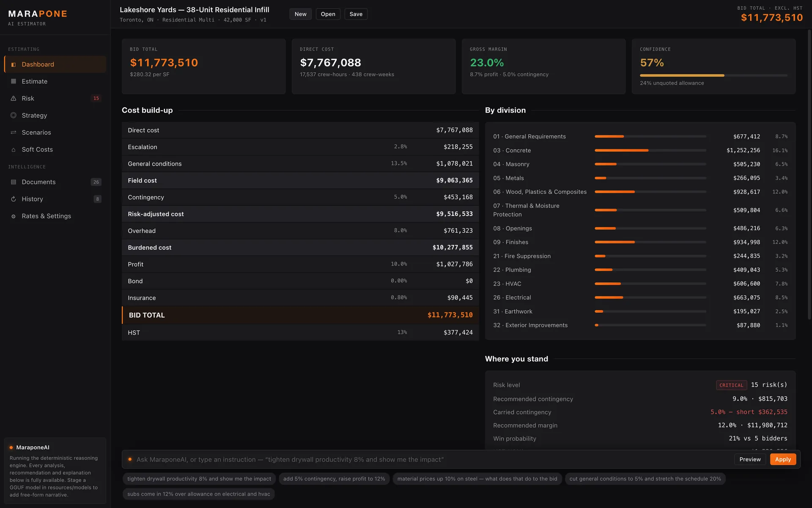Viewport: 812px width, 508px height.
Task: Click the page vertical scrollbar
Action: click(x=809, y=174)
